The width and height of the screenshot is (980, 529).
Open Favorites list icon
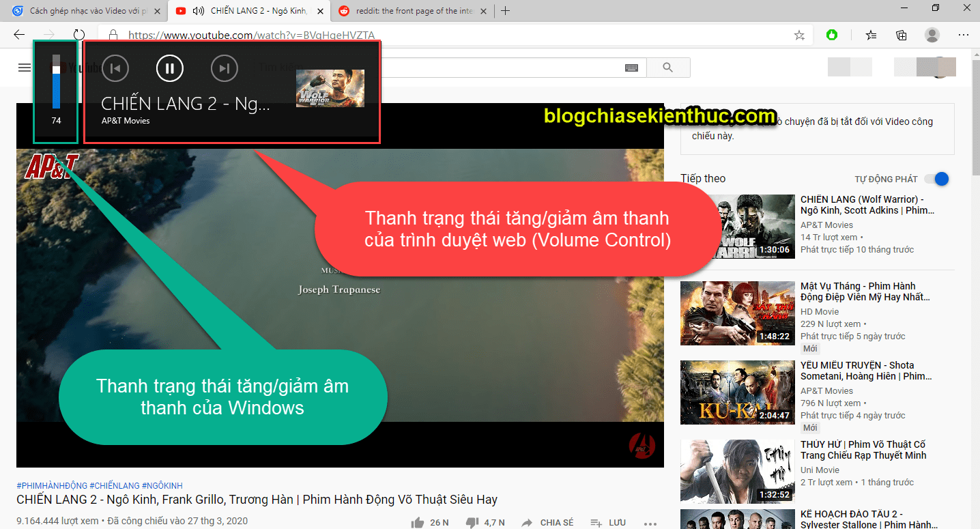pyautogui.click(x=871, y=35)
